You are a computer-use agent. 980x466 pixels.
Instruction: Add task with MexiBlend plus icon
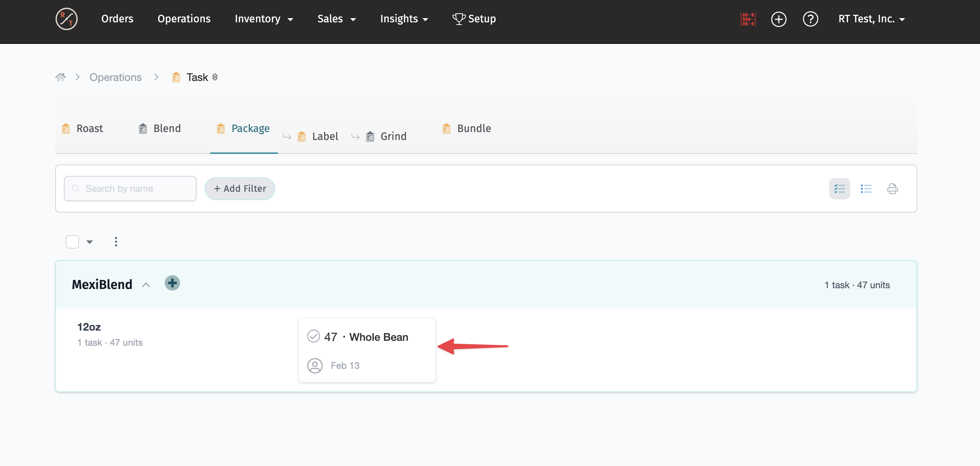[172, 283]
